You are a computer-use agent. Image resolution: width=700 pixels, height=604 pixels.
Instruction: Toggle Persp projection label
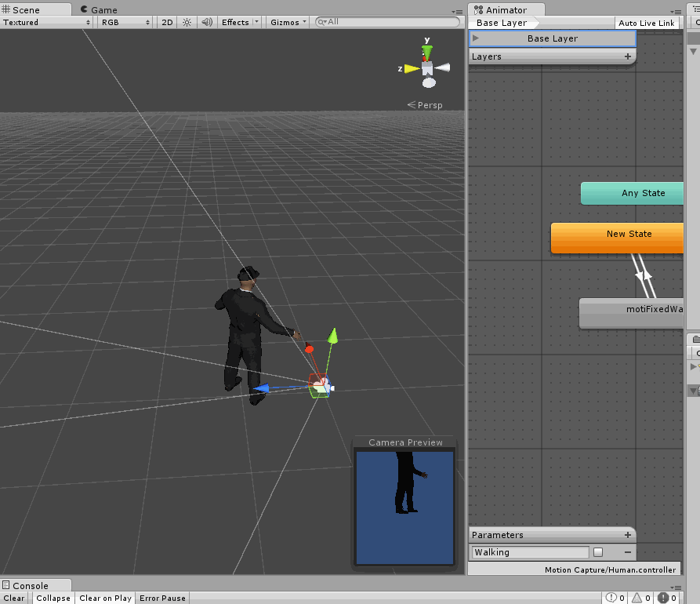click(x=425, y=105)
